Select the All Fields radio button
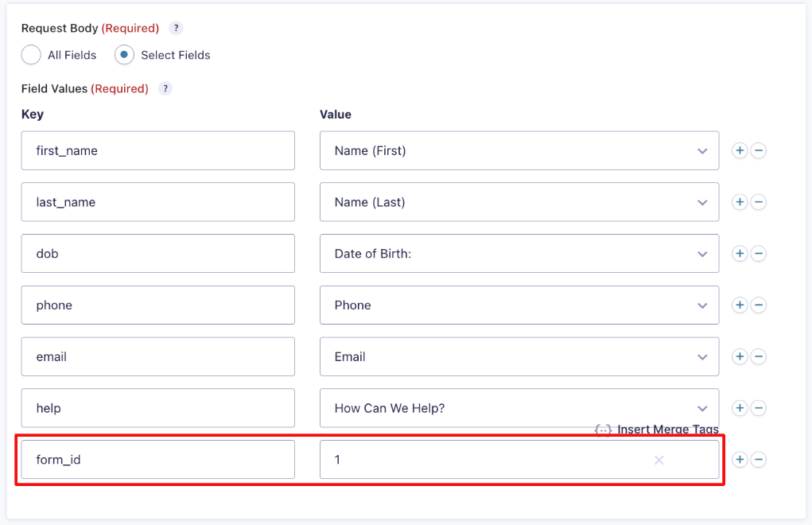Image resolution: width=812 pixels, height=525 pixels. coord(29,55)
